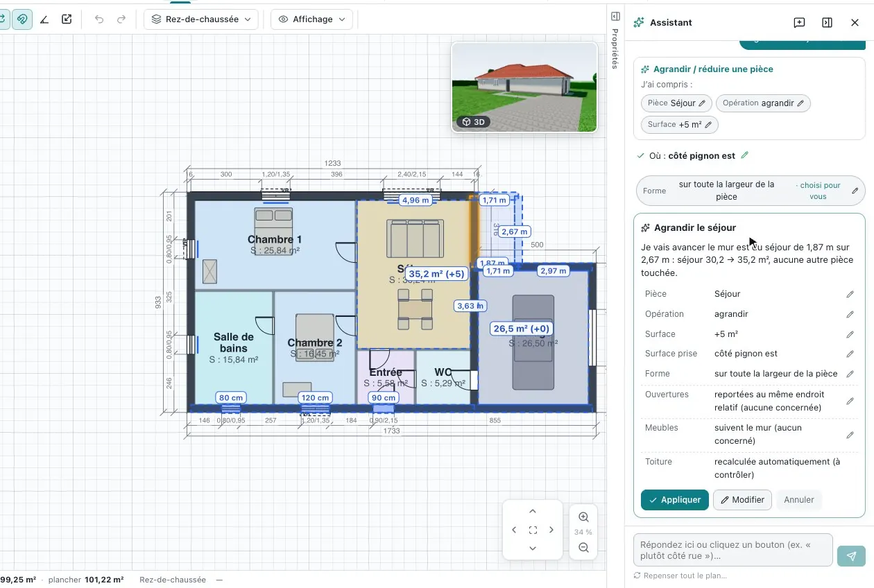Screen dimensions: 874x588
Task: Open the 3D preview thumbnail
Action: [x=524, y=87]
